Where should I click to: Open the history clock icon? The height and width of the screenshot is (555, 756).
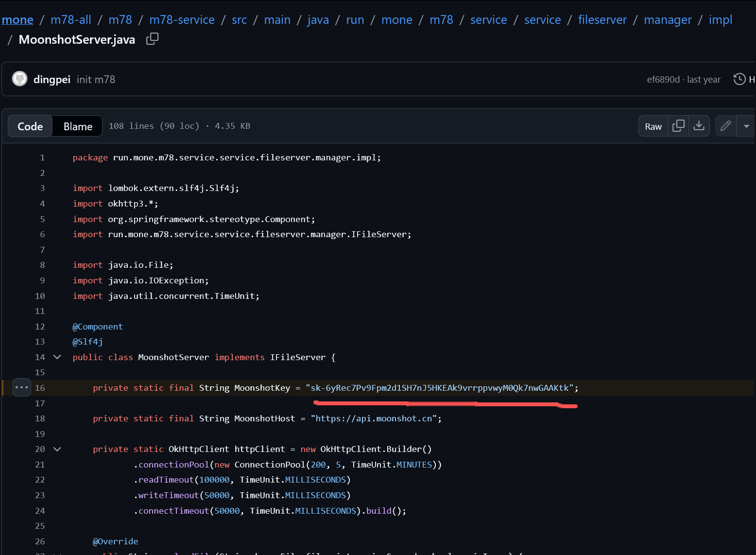click(739, 79)
